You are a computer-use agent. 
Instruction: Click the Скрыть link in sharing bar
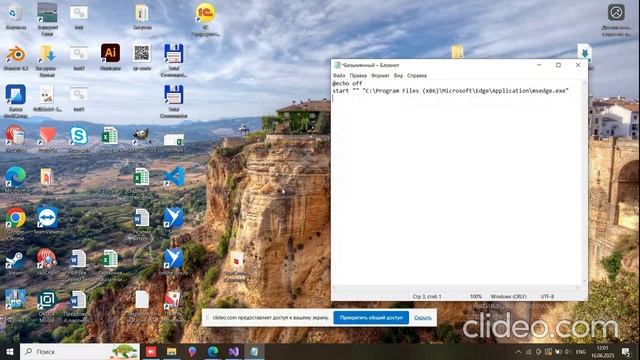pyautogui.click(x=422, y=318)
